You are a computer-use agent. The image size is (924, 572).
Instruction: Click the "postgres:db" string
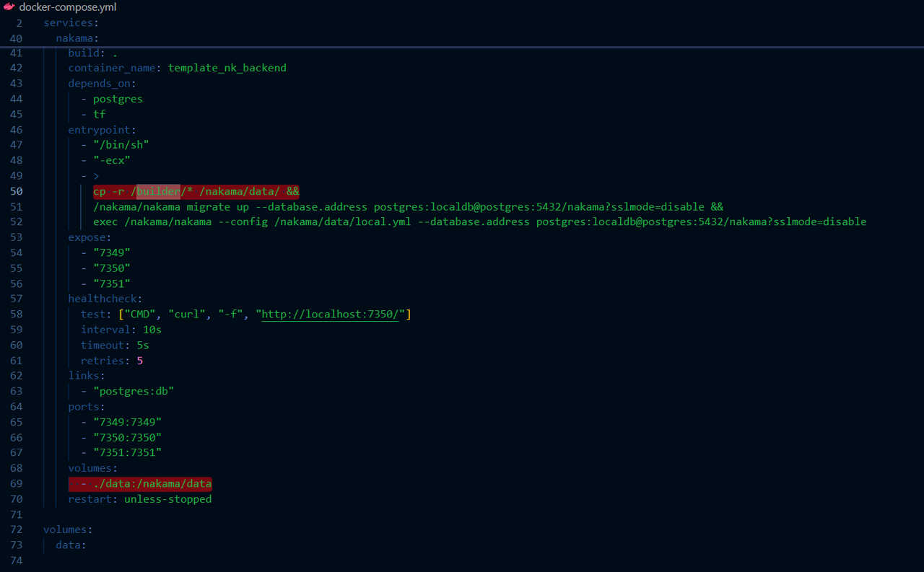[x=134, y=392]
